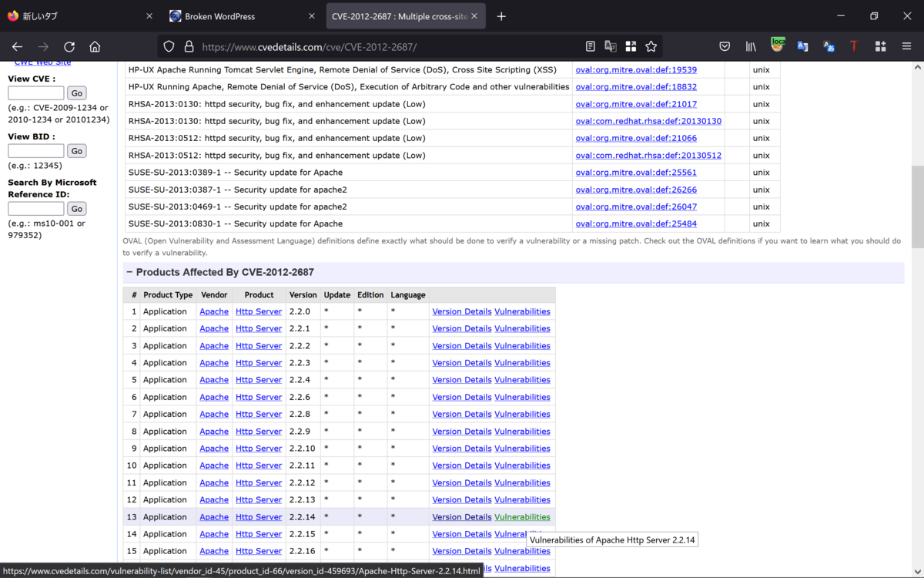
Task: Open oval:org.mitre.oval:def:25484 link
Action: click(x=636, y=223)
